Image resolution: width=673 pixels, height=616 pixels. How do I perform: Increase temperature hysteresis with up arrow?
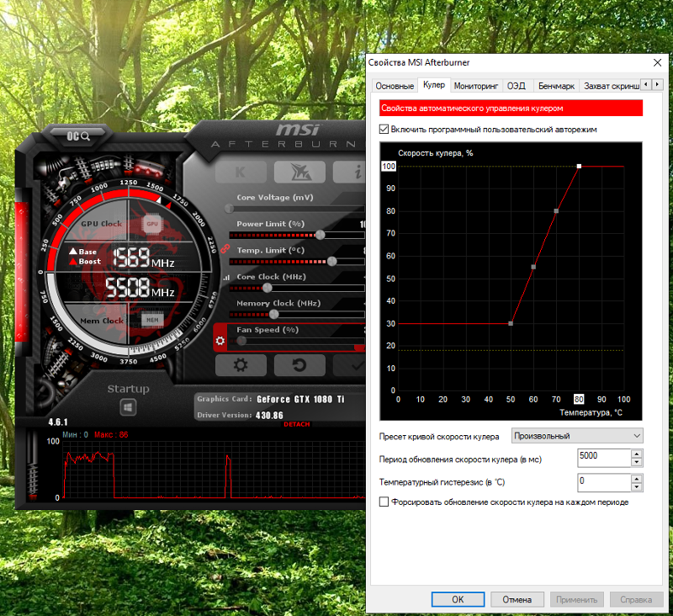click(x=637, y=479)
